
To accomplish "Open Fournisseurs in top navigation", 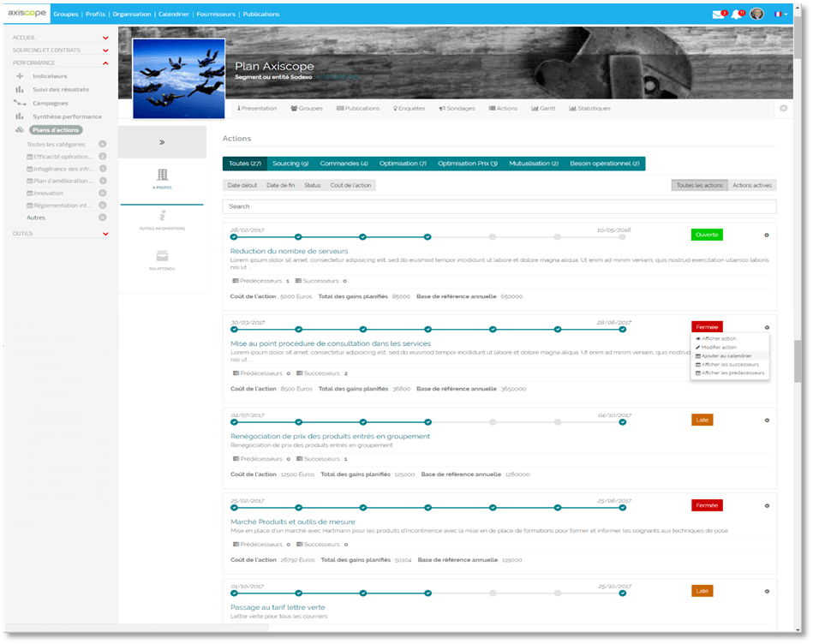I will (x=216, y=14).
